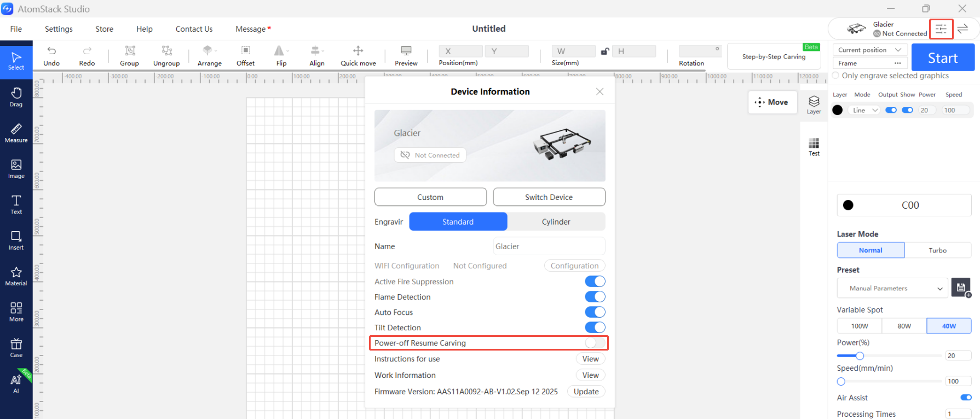Viewport: 980px width, 419px height.
Task: Turn off Flame Detection
Action: pos(595,297)
